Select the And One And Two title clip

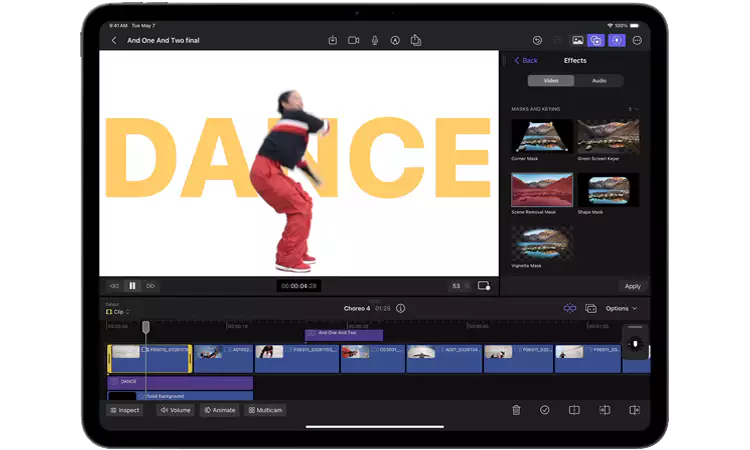(x=343, y=335)
